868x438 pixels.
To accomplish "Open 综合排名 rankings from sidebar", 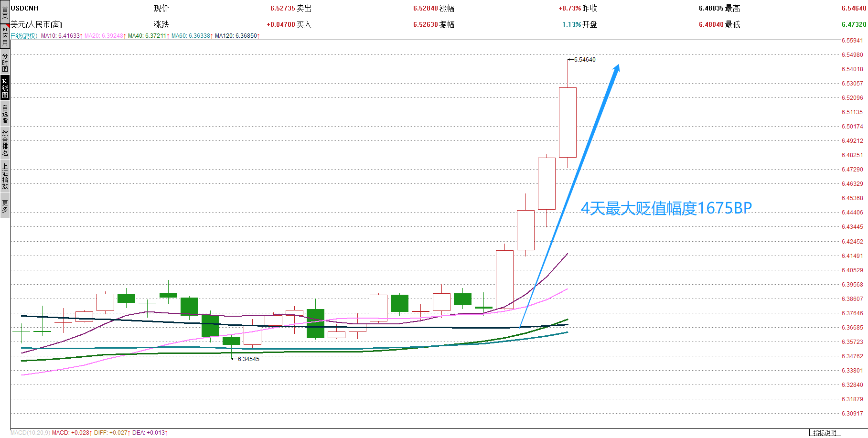I will (x=5, y=143).
